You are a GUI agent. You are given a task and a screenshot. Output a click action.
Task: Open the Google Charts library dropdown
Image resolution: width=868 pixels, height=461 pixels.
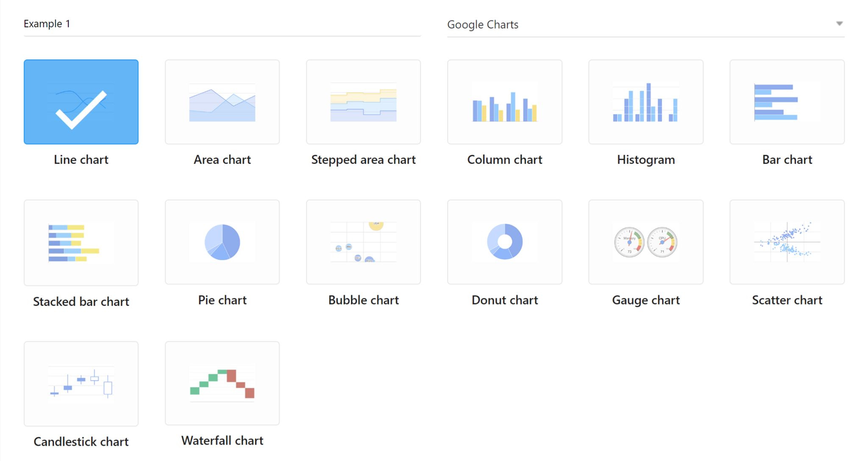tap(645, 25)
